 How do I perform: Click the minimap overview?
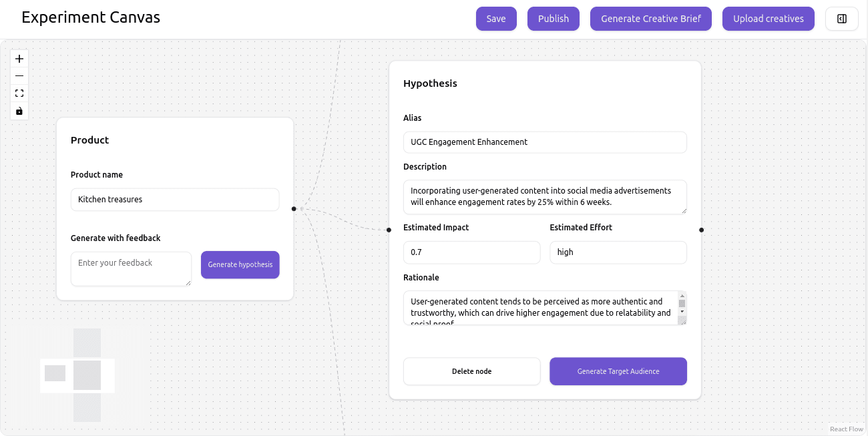point(77,375)
